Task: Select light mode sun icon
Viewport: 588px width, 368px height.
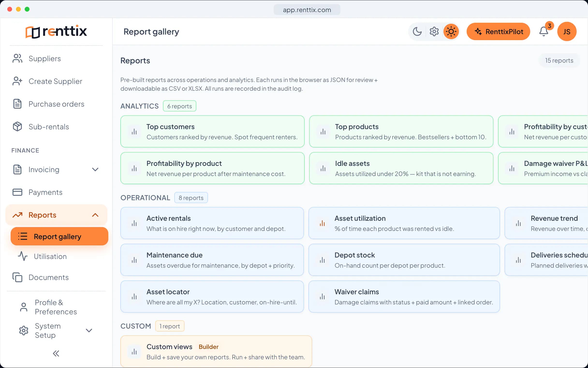Action: click(451, 31)
